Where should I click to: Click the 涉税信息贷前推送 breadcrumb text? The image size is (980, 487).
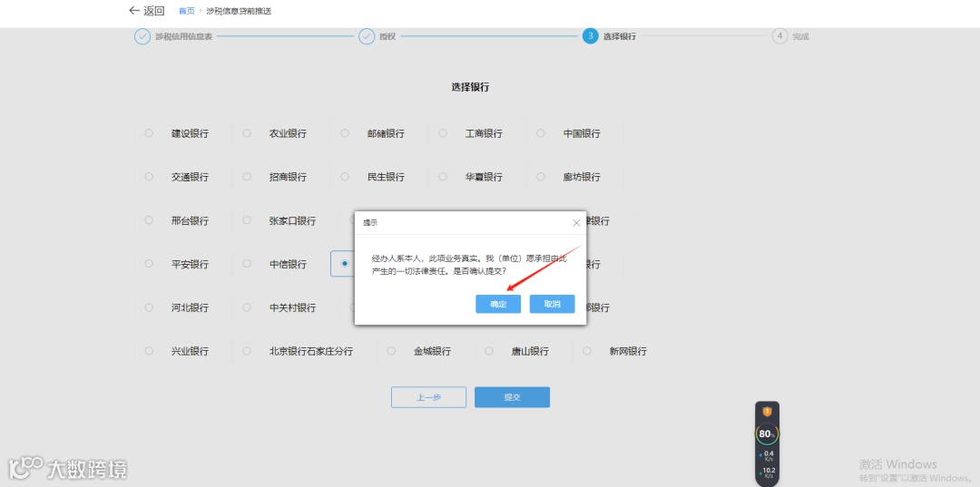tap(239, 11)
